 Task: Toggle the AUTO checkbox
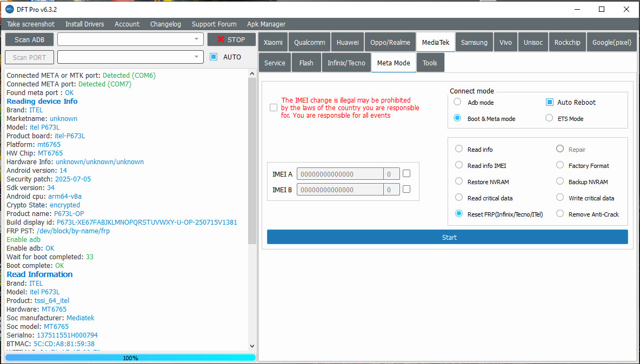[214, 57]
